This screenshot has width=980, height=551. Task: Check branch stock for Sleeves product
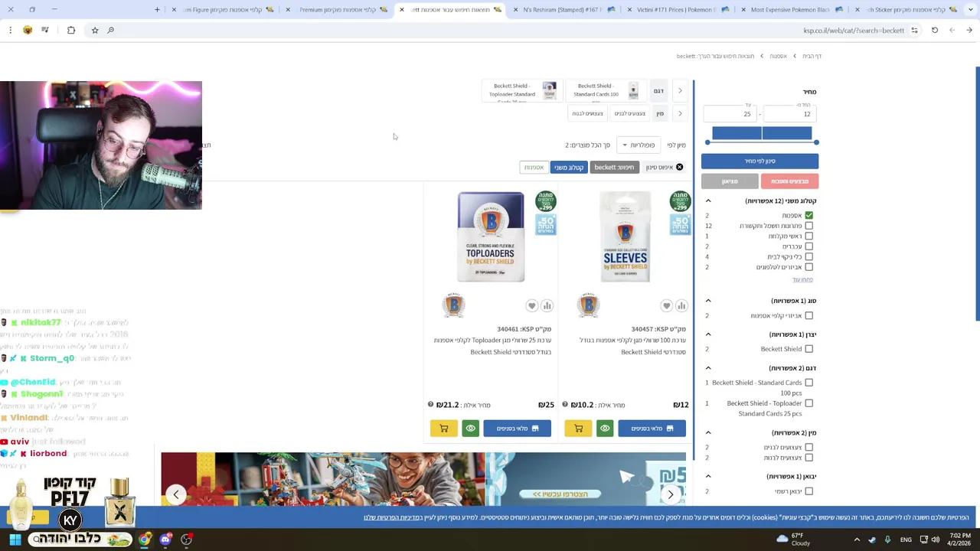point(652,429)
